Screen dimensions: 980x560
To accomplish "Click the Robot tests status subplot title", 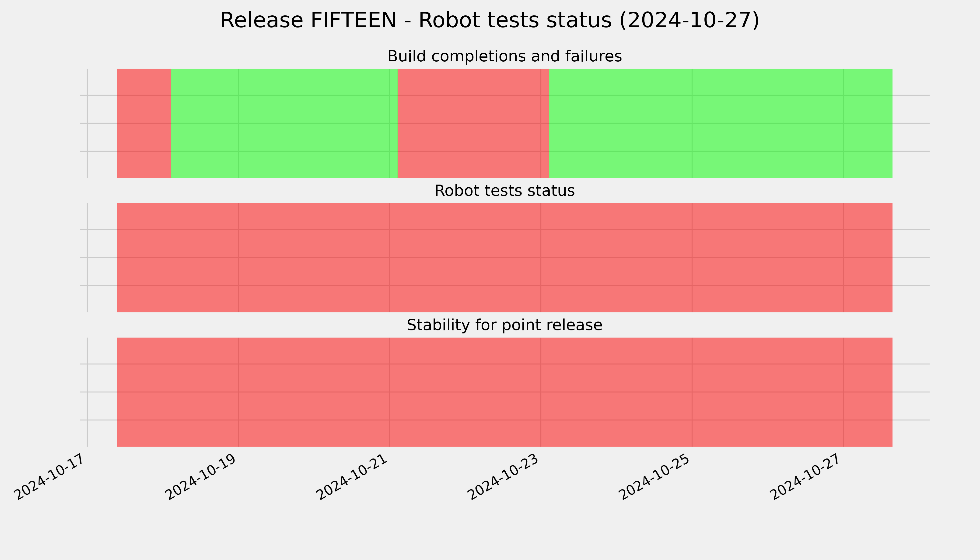I will (505, 190).
